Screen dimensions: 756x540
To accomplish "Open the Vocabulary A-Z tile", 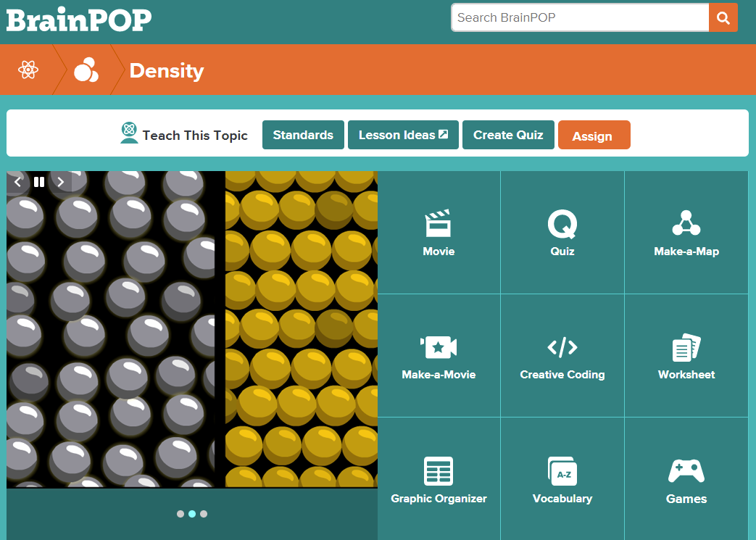I will 562,479.
